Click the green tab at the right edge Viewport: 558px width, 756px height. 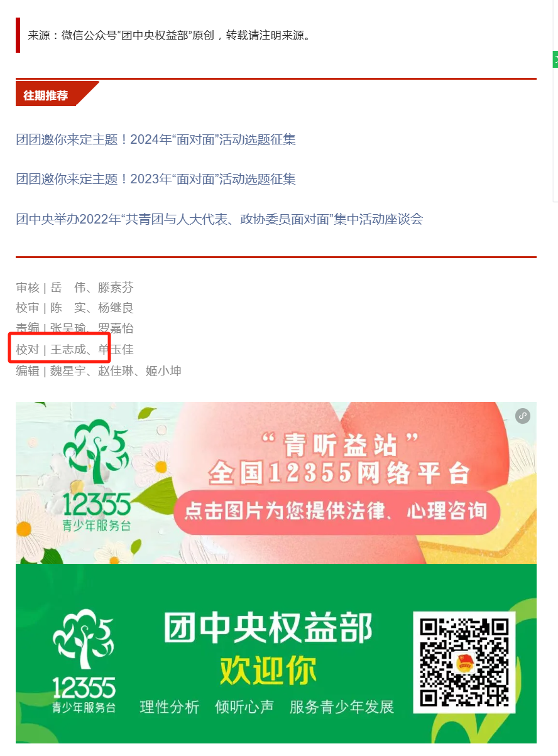(555, 59)
